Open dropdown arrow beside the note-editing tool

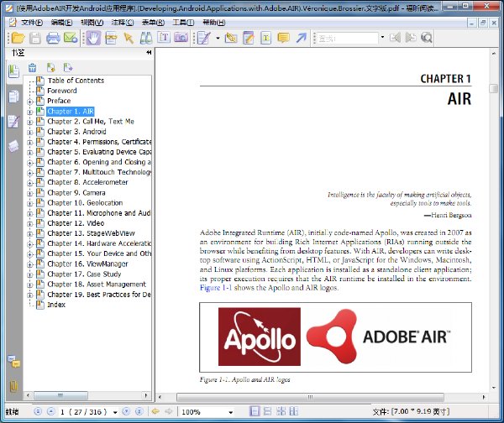pos(218,38)
